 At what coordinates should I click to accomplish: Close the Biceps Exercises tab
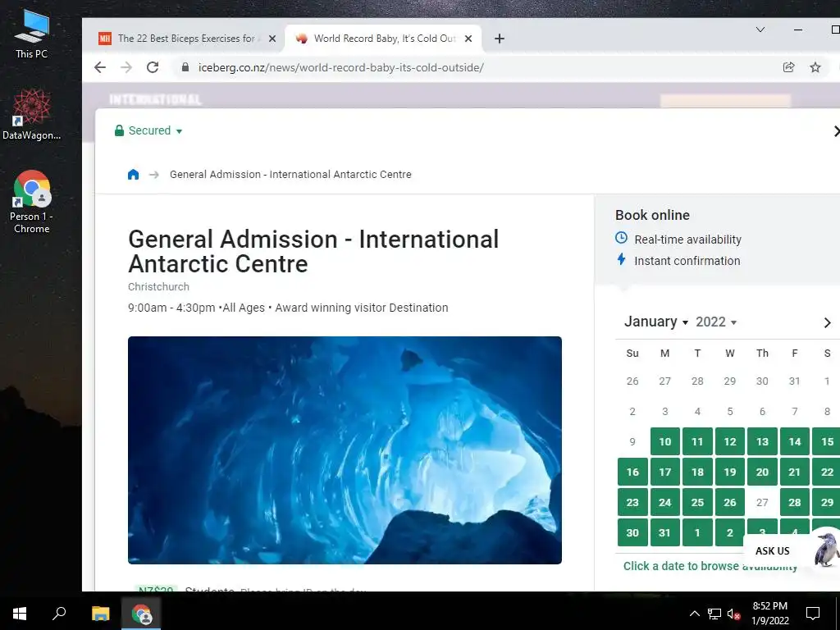tap(272, 39)
